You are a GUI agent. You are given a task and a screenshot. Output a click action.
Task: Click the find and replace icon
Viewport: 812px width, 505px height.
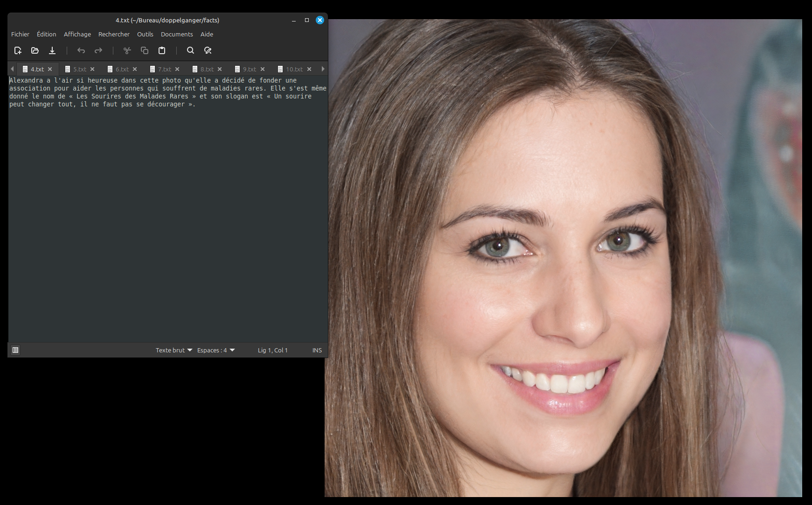(x=208, y=50)
